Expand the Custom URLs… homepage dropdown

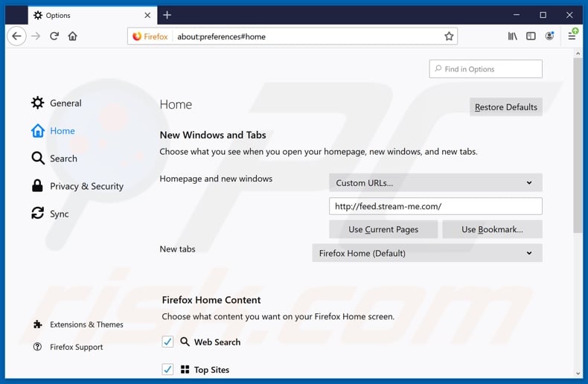pos(435,182)
